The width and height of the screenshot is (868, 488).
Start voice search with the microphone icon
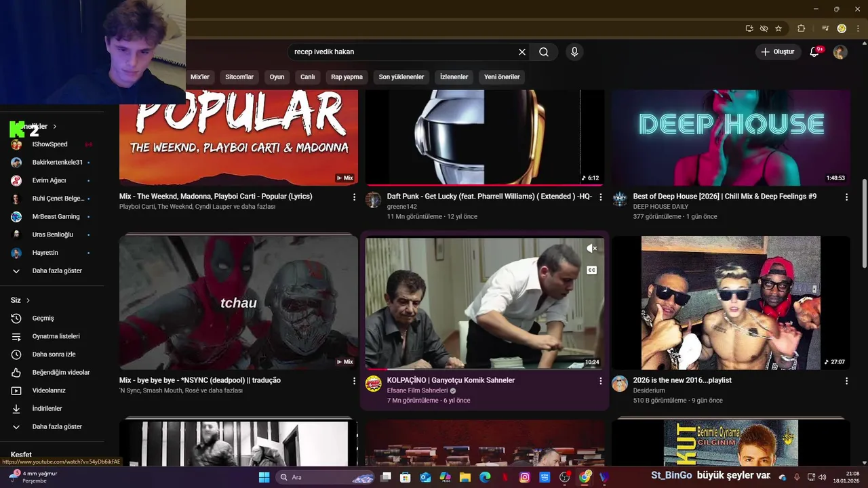(574, 52)
